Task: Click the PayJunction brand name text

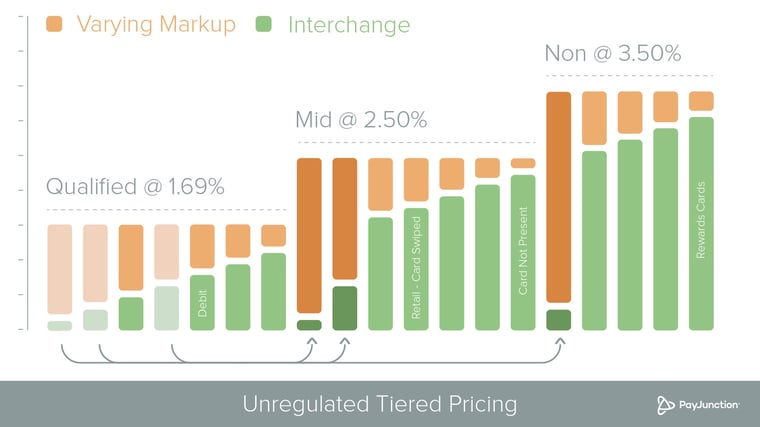Action: pos(709,405)
